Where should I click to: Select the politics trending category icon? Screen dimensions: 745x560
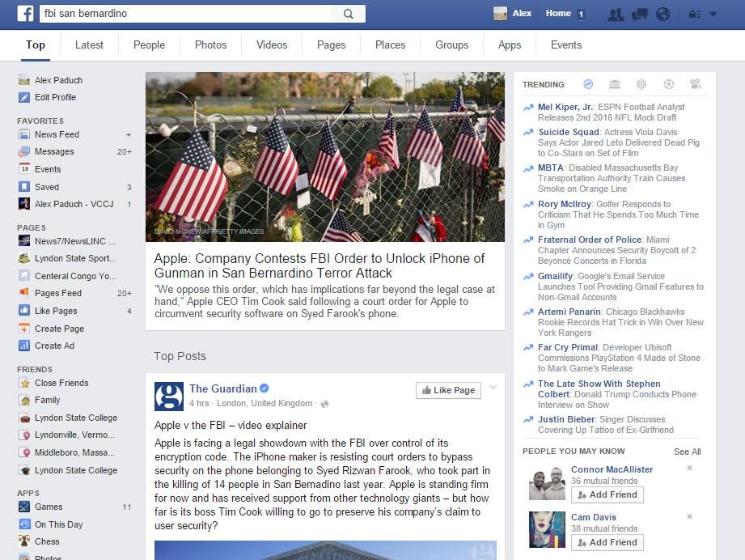pyautogui.click(x=614, y=84)
